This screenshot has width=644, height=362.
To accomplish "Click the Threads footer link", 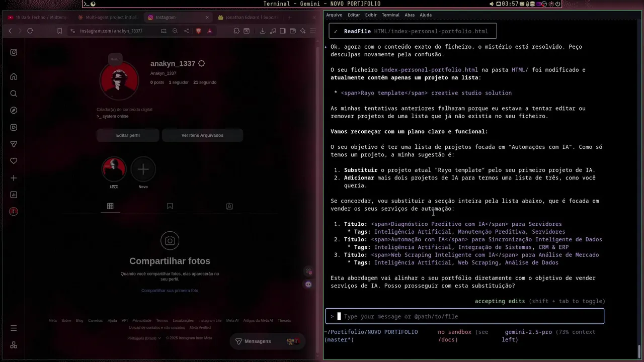I will (284, 320).
